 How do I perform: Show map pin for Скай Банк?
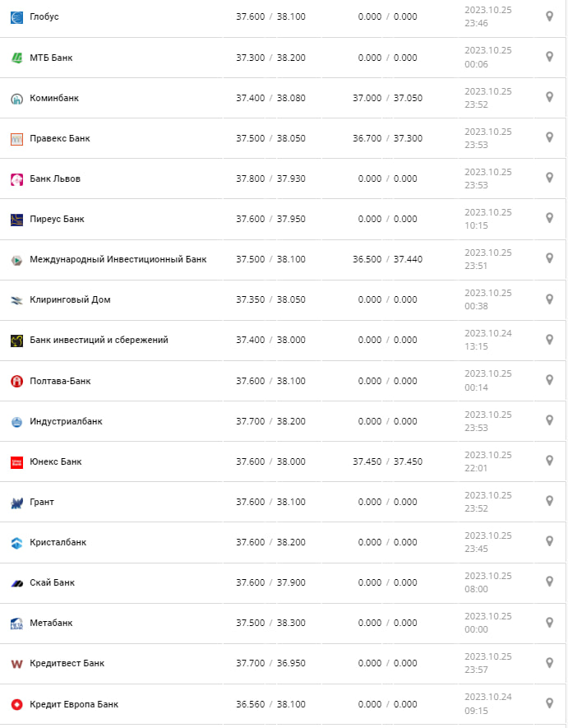(x=550, y=582)
